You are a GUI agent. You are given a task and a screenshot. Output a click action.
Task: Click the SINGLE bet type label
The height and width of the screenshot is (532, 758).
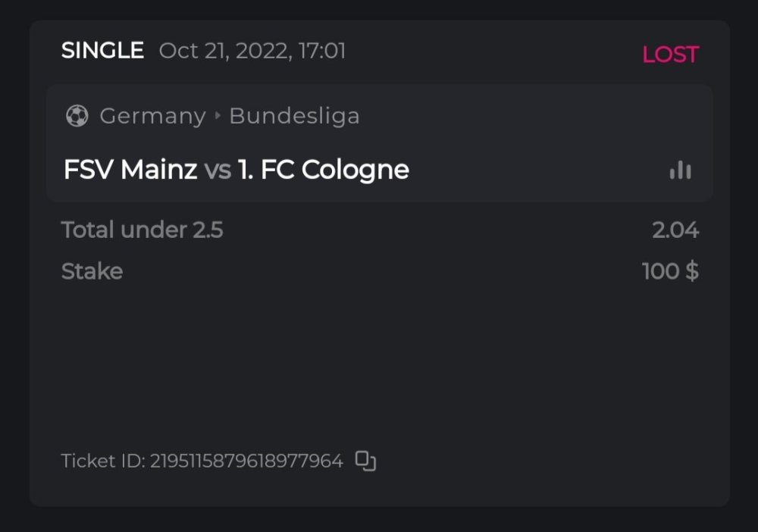coord(102,51)
